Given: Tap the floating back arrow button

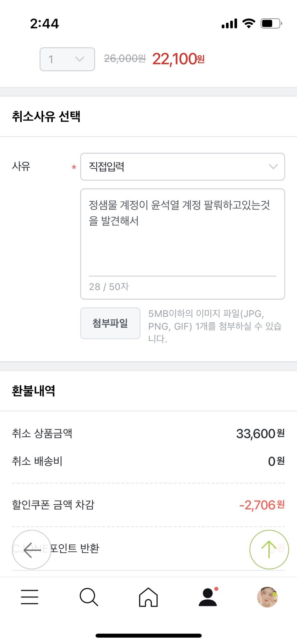Looking at the screenshot, I should pyautogui.click(x=31, y=550).
